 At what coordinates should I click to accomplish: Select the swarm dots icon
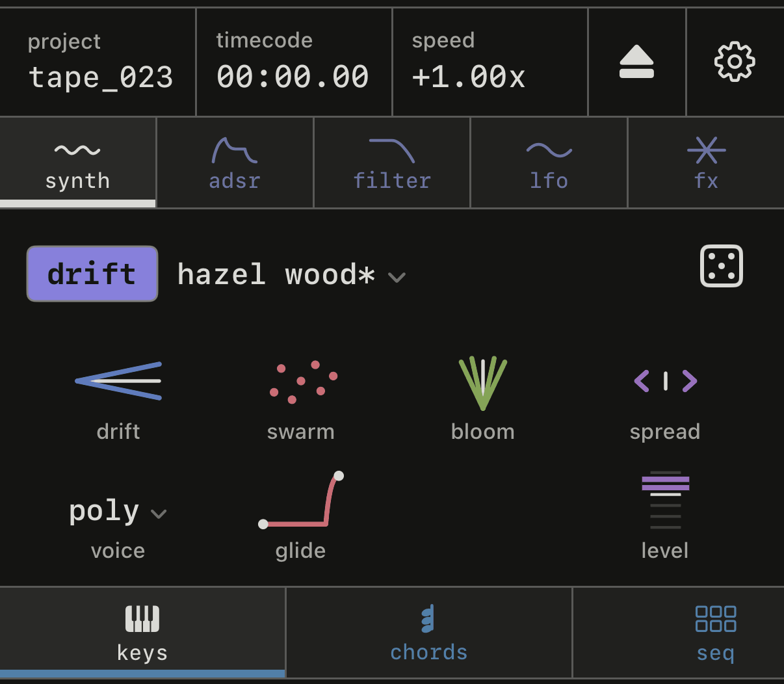point(303,382)
